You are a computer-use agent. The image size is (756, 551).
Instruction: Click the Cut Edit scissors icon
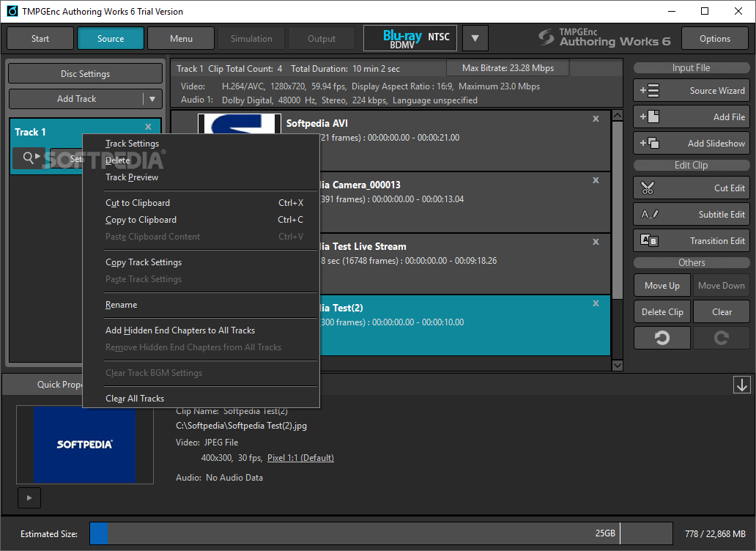point(648,188)
